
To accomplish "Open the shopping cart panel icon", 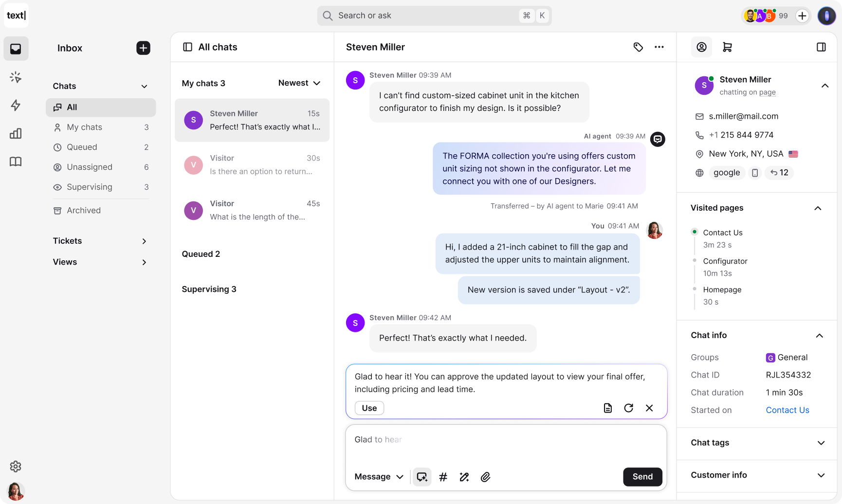I will 728,47.
